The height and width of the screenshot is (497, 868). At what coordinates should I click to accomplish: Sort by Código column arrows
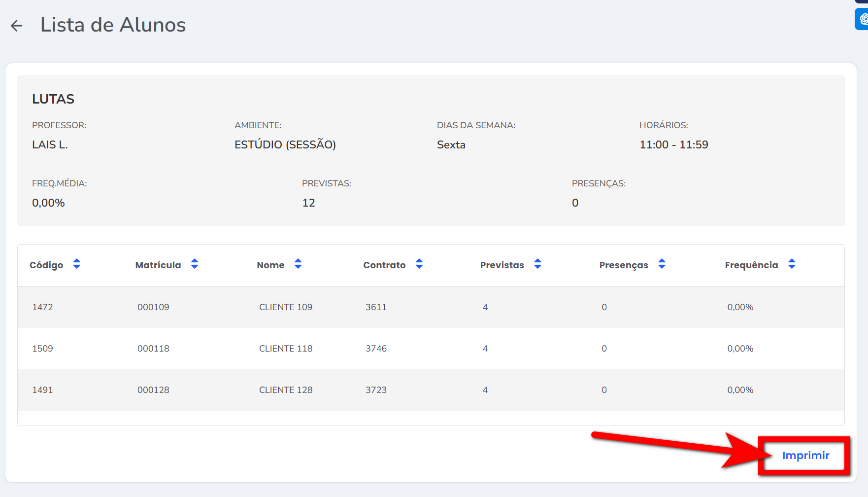tap(77, 264)
